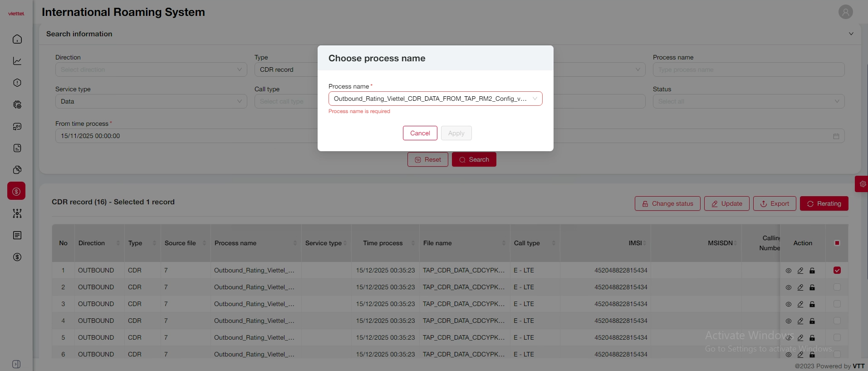Click the user profile avatar icon

coord(845,12)
